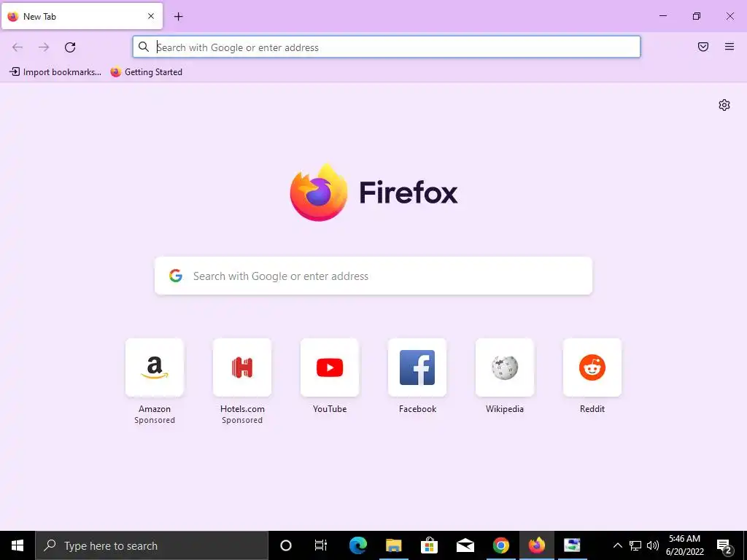Open File Explorer from taskbar
The image size is (747, 560).
pos(393,545)
